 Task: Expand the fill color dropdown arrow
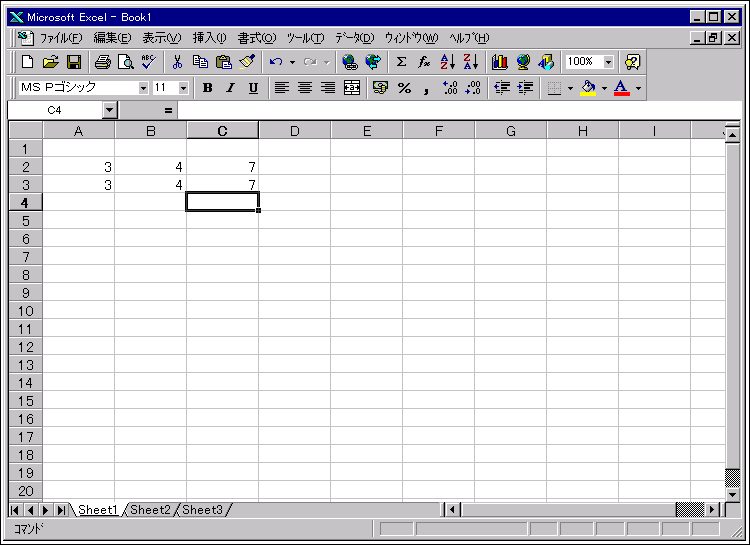pyautogui.click(x=604, y=88)
